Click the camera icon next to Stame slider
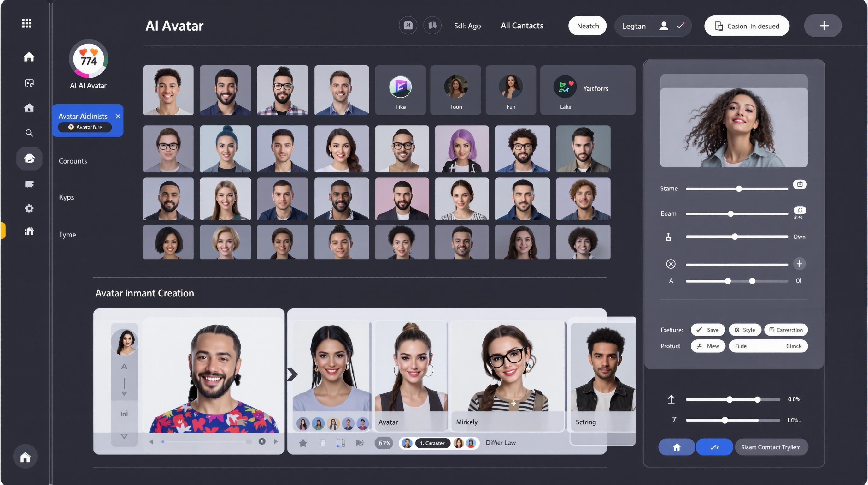 point(800,184)
